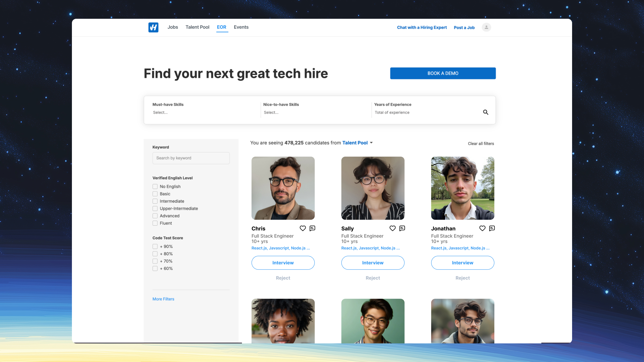Screen dimensions: 644x362
Task: Click the search magnifier icon
Action: (486, 112)
